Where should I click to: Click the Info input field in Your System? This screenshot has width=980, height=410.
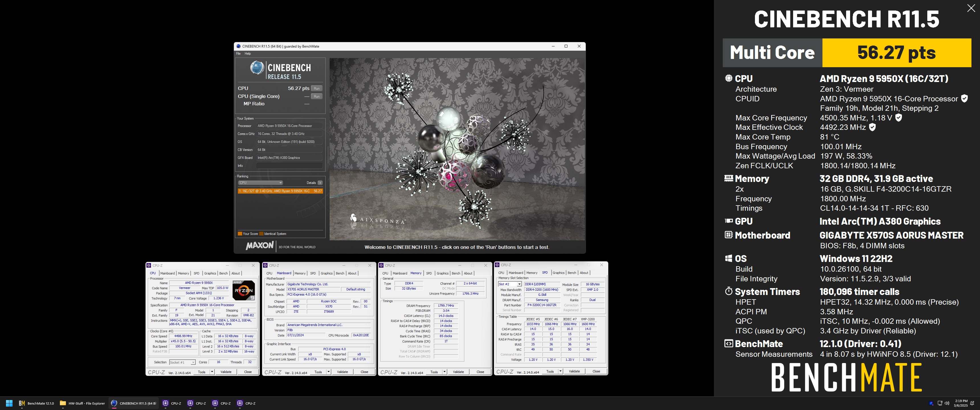click(289, 166)
